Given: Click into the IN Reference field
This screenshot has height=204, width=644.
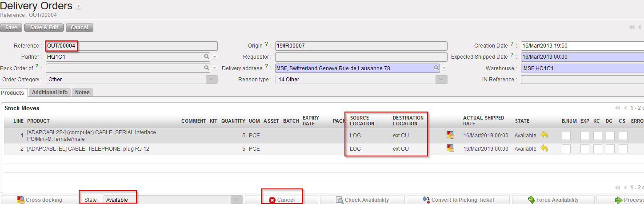Looking at the screenshot, I should coord(582,79).
